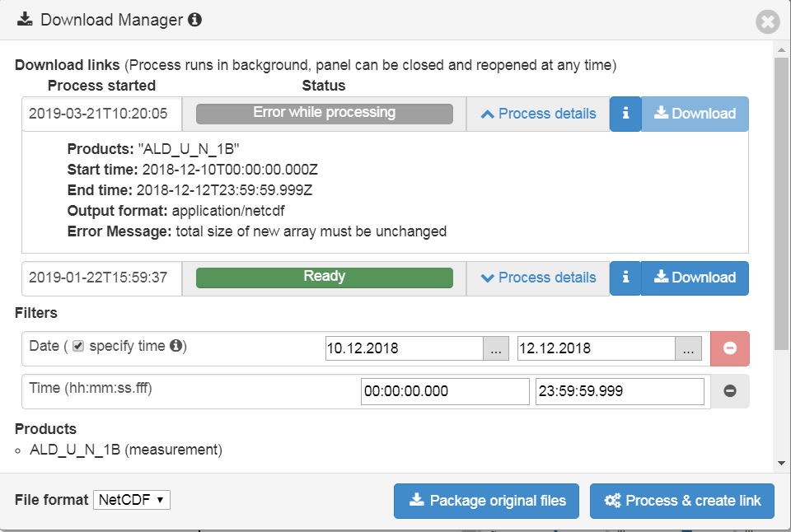Open the calendar picker for the start date
The width and height of the screenshot is (791, 532).
coord(496,348)
